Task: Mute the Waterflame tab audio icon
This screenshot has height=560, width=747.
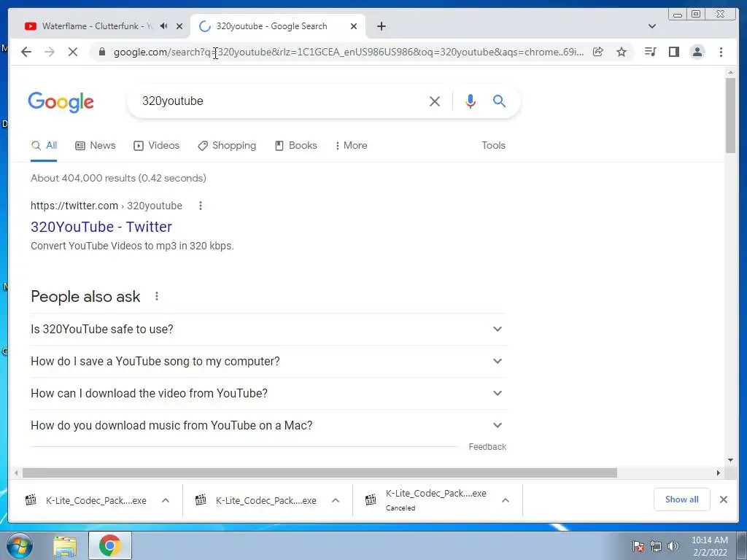Action: click(164, 26)
